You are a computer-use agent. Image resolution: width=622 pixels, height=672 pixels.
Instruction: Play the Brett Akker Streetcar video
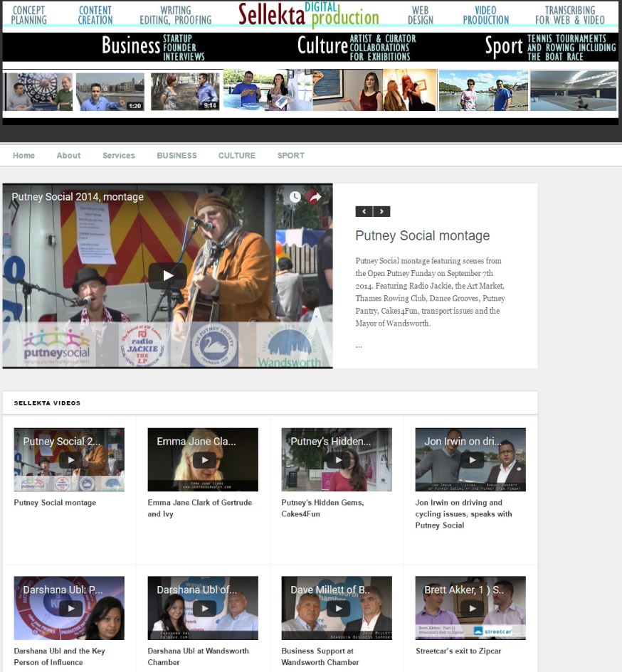coord(470,608)
